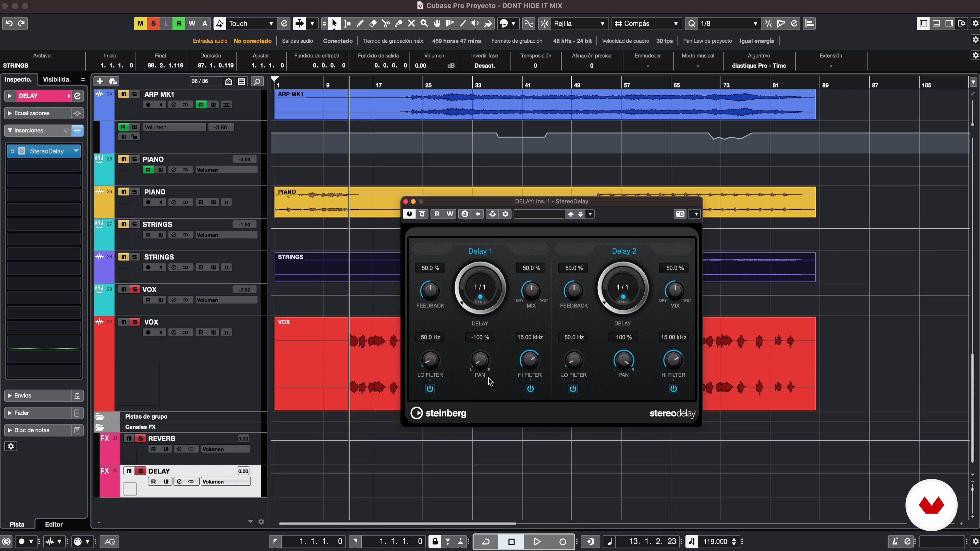Open the Compás grid type dropdown

click(x=647, y=23)
